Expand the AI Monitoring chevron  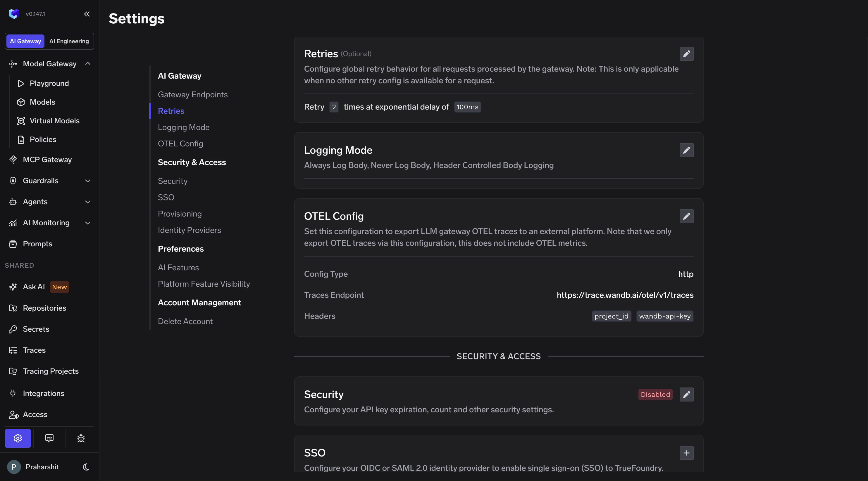[x=88, y=223]
